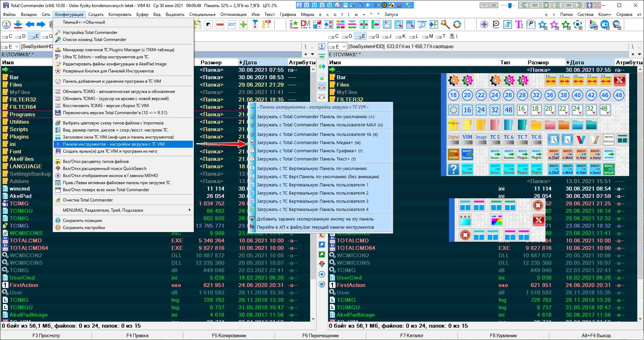Viewport: 644px width, 340px height.
Task: Click Alt+F4 Выход button
Action: coord(596,335)
